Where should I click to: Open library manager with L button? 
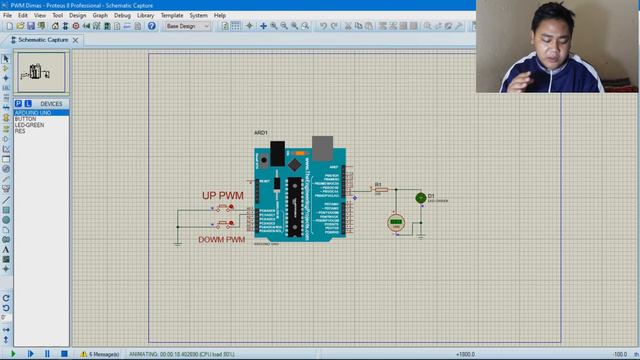(x=28, y=104)
